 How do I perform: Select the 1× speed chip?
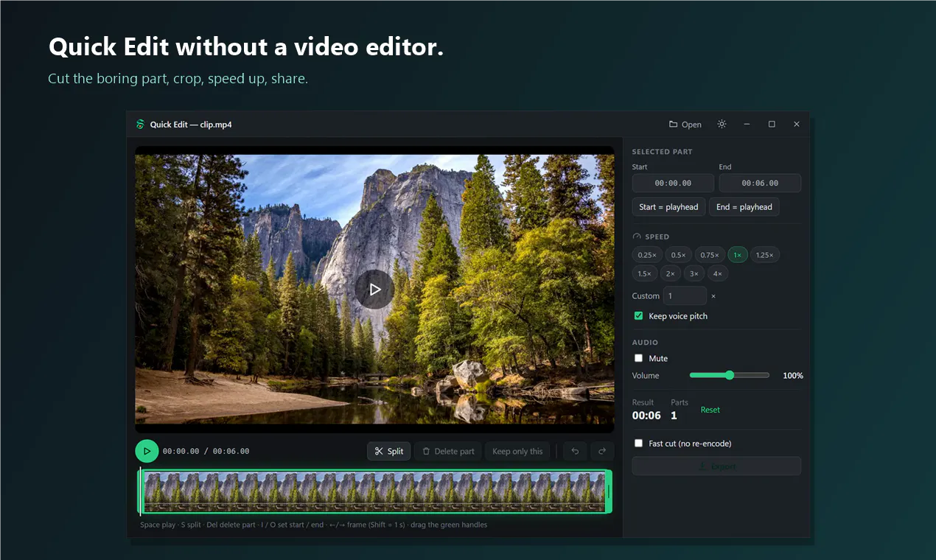point(738,255)
